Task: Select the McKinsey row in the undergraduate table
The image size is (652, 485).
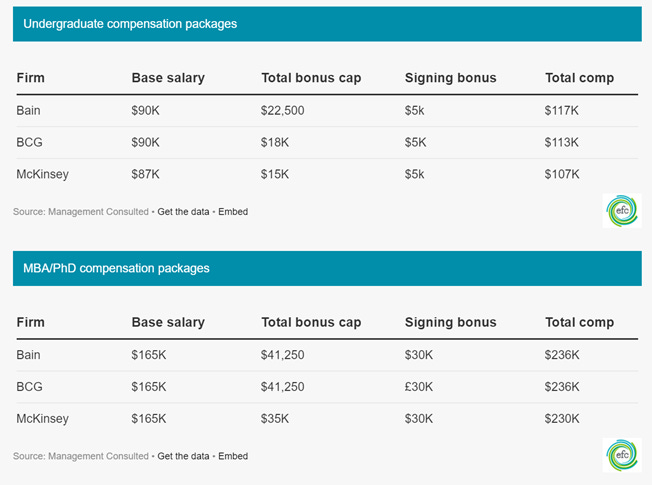Action: click(x=327, y=174)
